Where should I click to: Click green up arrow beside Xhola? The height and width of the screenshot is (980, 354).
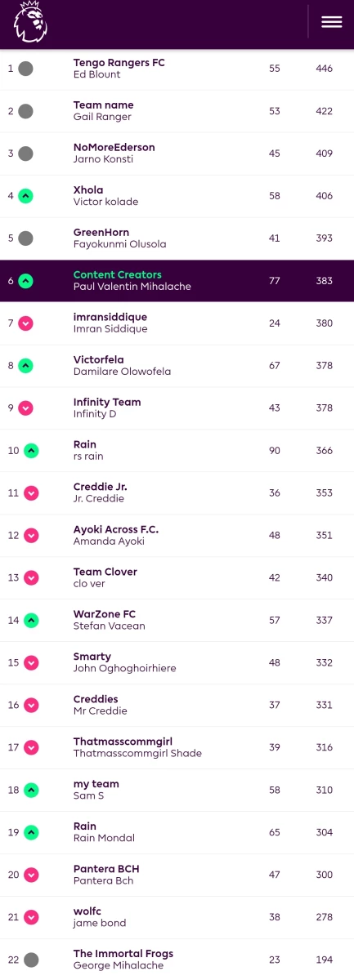25,196
